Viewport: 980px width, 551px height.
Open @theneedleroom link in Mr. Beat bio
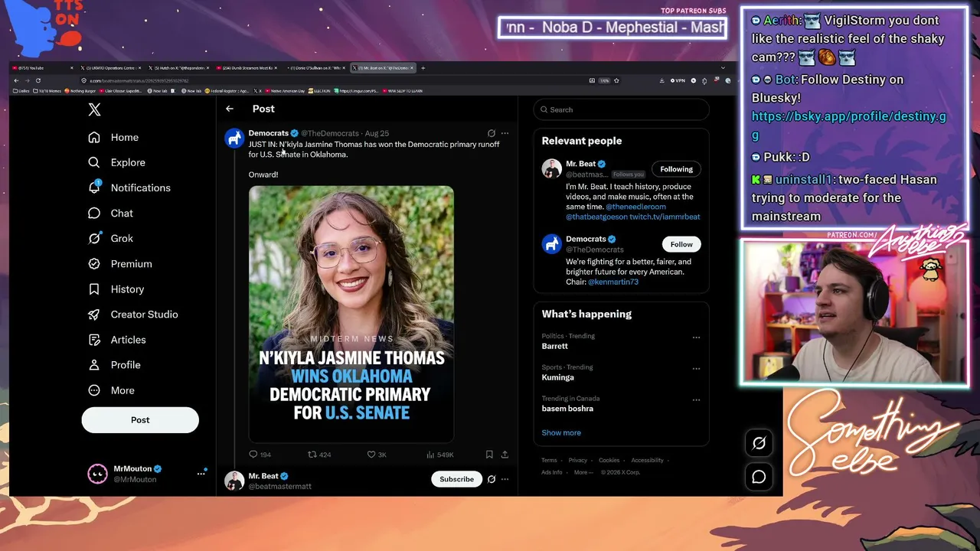(x=635, y=207)
